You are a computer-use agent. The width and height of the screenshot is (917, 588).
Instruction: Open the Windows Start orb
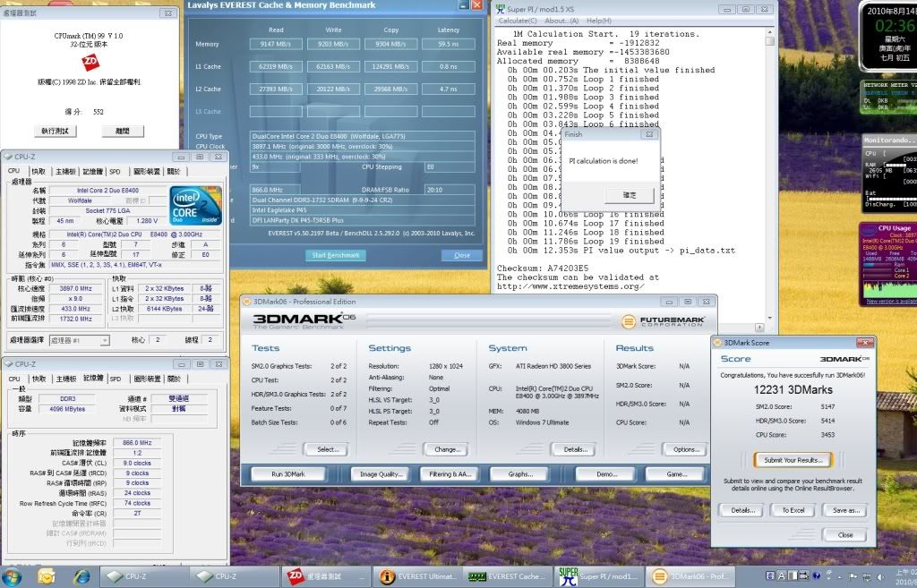coord(12,577)
